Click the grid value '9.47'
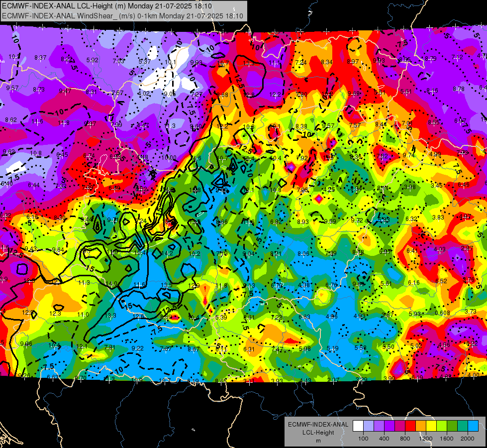Viewport: 487px width, 448px height. (65, 91)
